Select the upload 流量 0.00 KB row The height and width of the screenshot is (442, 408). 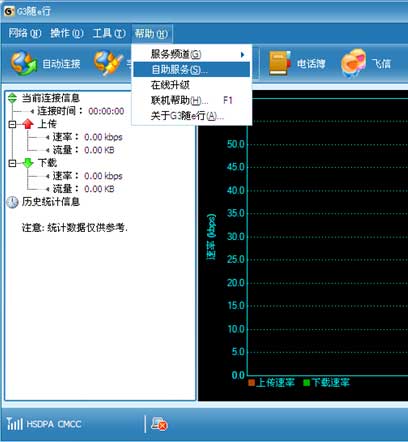[83, 150]
